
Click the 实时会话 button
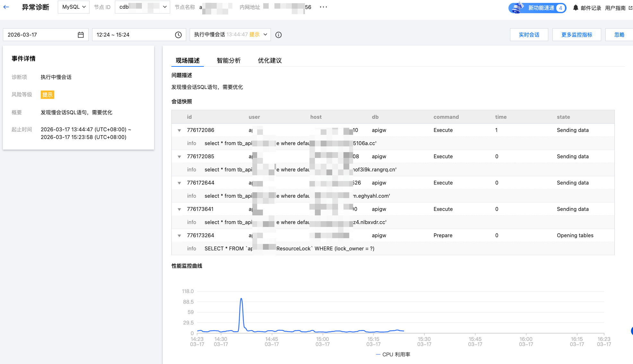coord(529,35)
